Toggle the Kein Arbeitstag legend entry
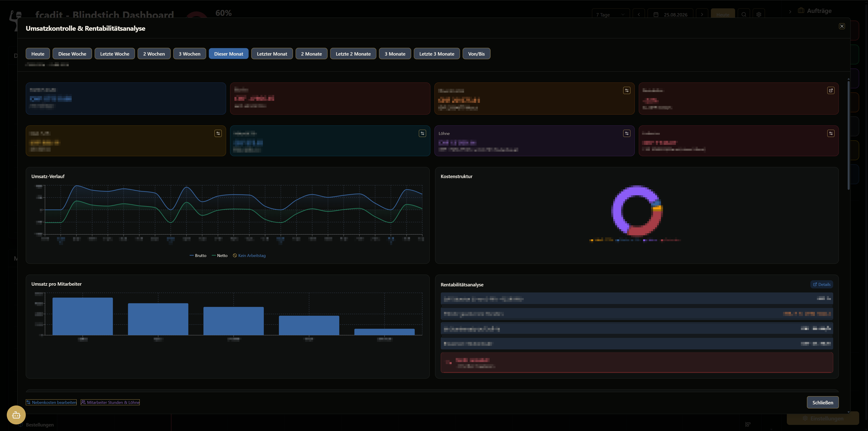This screenshot has height=431, width=868. [249, 255]
